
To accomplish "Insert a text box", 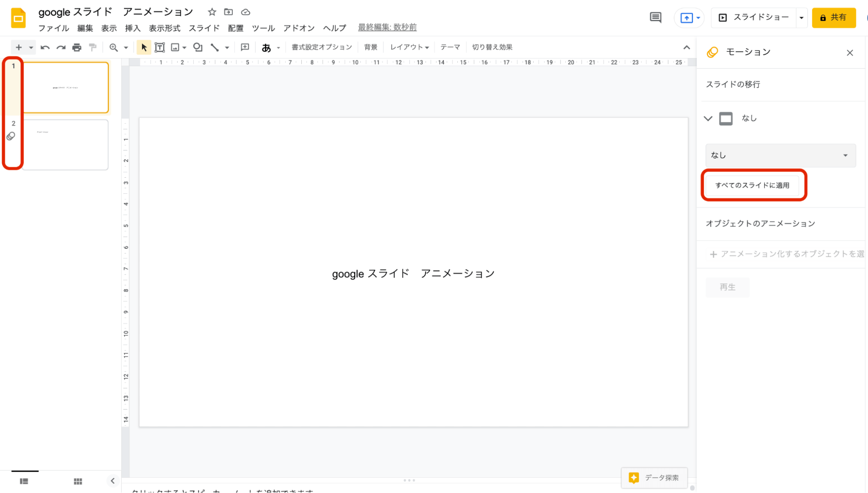I will (x=160, y=47).
